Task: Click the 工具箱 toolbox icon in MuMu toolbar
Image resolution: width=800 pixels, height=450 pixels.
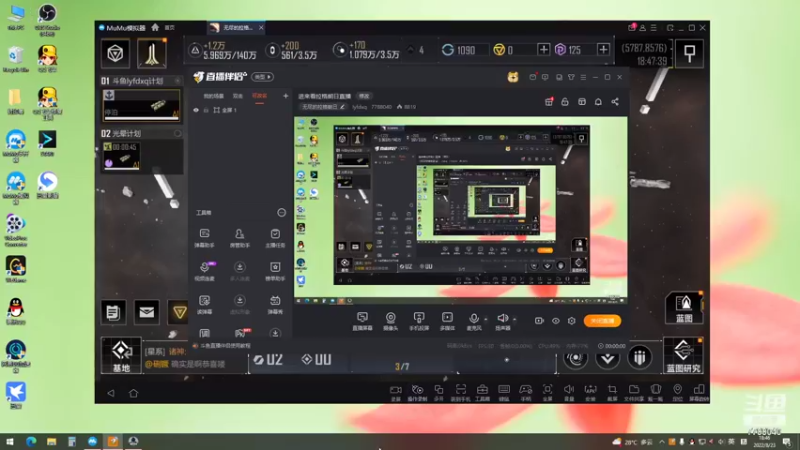Action: [x=482, y=392]
